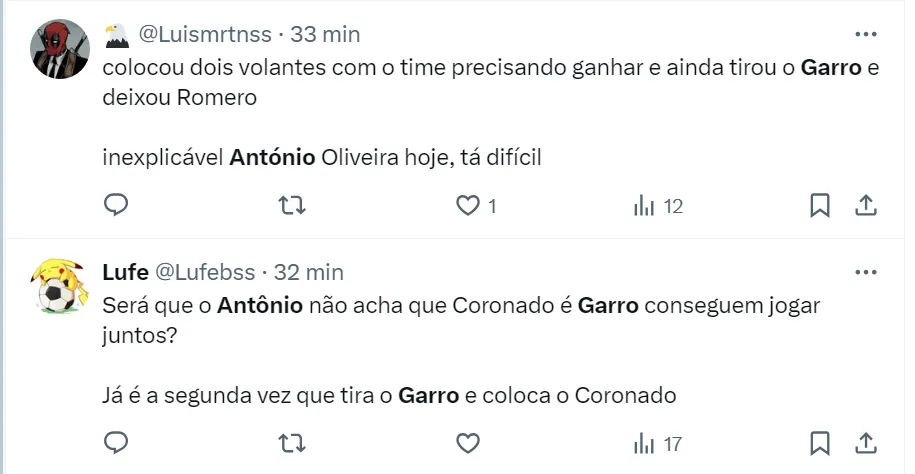The width and height of the screenshot is (915, 474).
Task: Bookmark the Luismrtnss tweet
Action: tap(819, 206)
